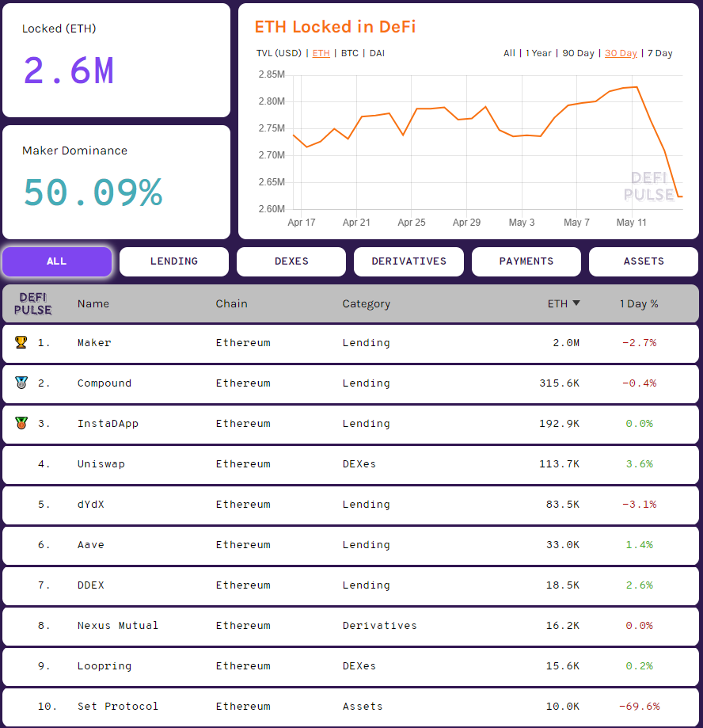This screenshot has height=728, width=703.
Task: Click the chart line peak near May 11
Action: coord(636,87)
